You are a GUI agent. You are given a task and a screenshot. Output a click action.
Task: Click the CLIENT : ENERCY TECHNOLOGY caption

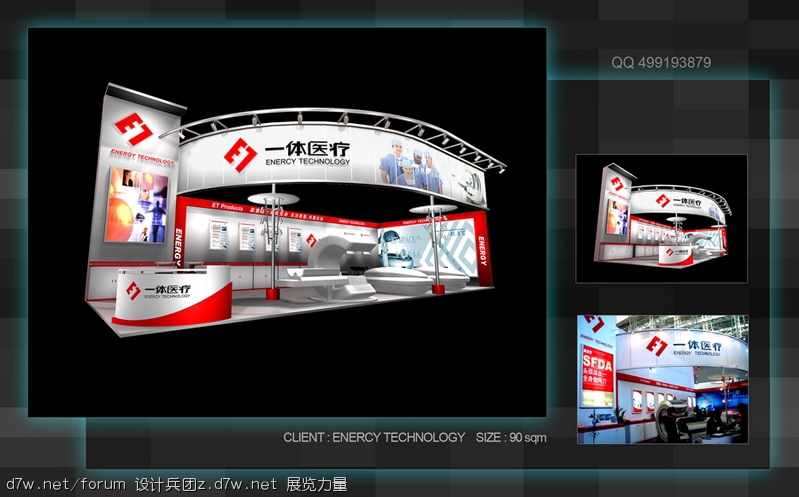coord(374,437)
